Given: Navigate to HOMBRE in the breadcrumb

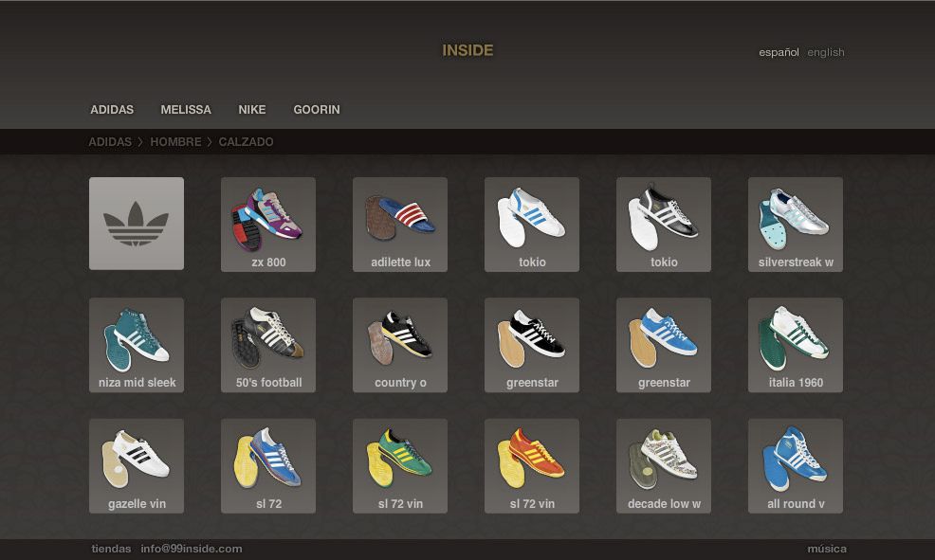Looking at the screenshot, I should [176, 142].
